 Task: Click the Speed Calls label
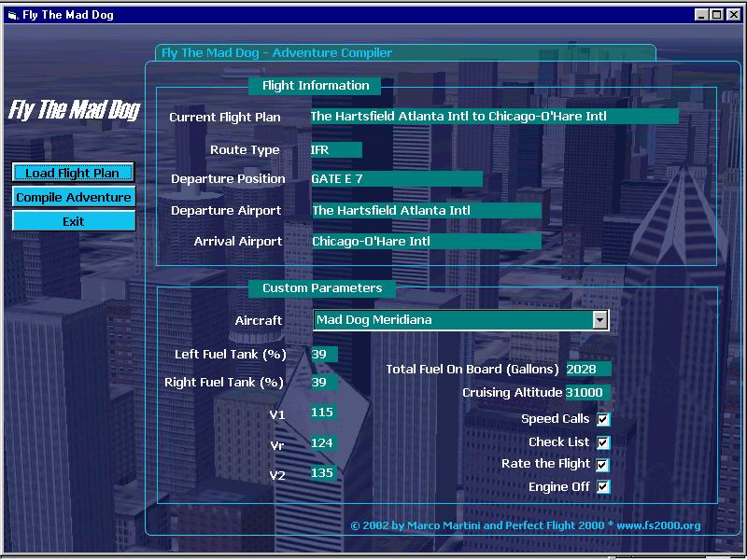coord(555,419)
